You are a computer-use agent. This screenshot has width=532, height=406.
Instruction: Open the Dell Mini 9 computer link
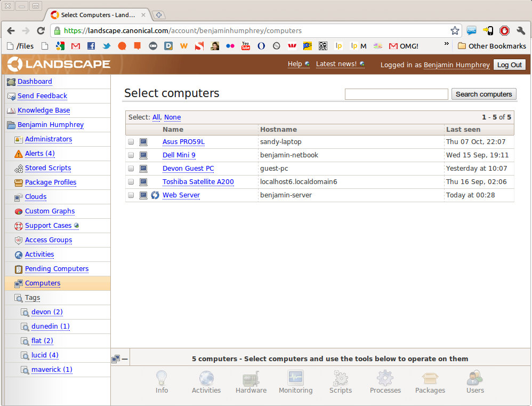179,155
